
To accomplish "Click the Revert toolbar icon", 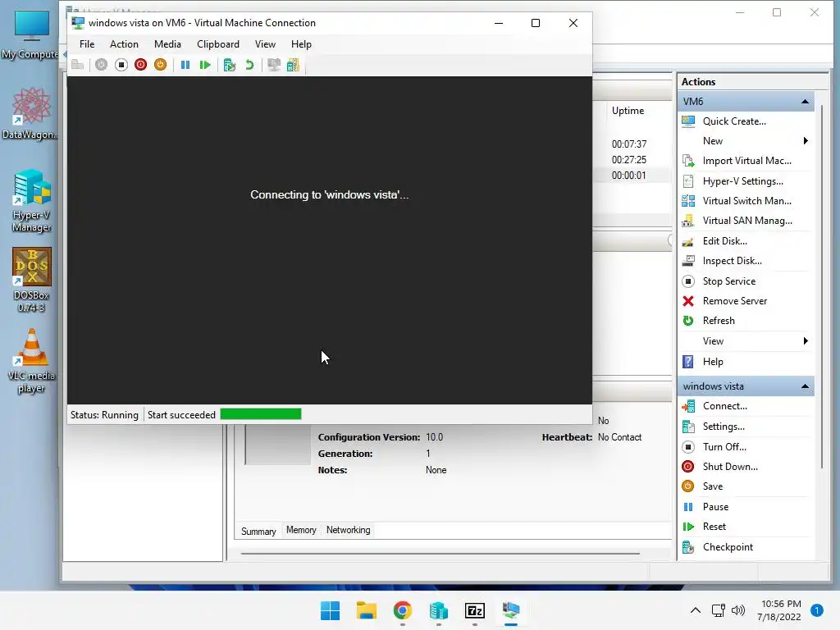I will click(x=249, y=65).
